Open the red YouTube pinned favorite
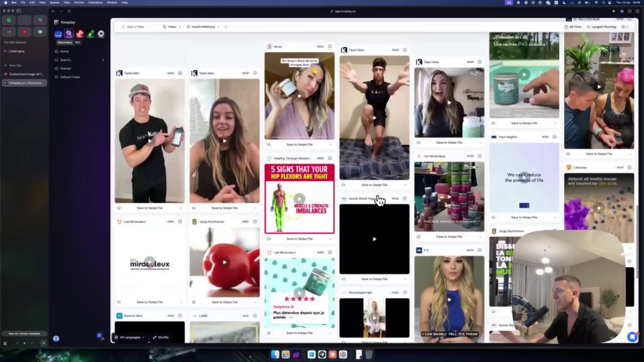644x362 pixels. point(24,32)
